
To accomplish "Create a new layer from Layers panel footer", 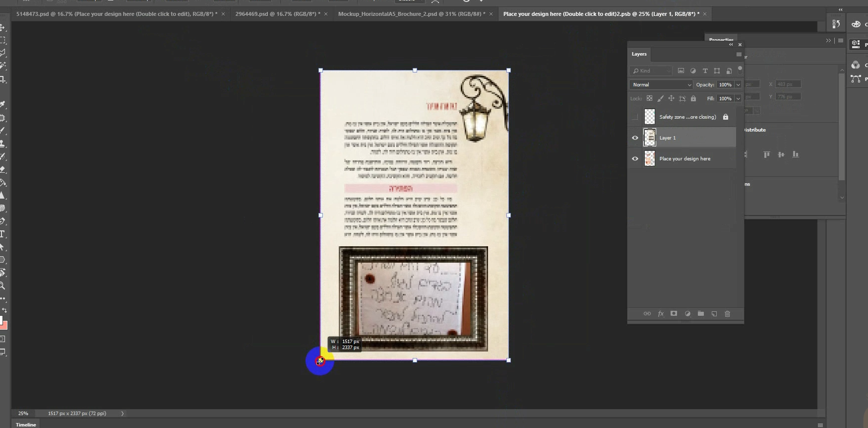I will 714,314.
